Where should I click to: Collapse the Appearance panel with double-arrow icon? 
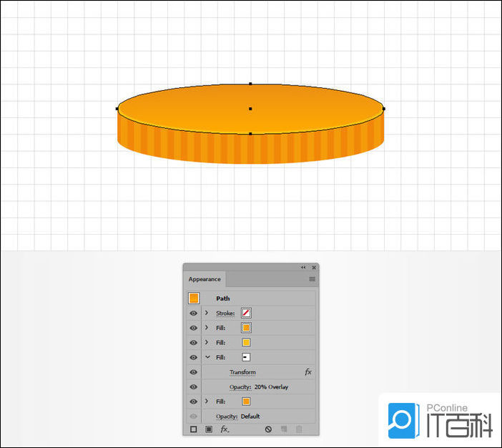point(303,267)
